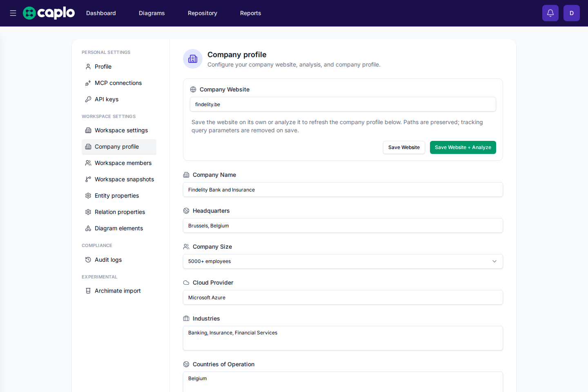
Task: Open the Diagrams menu item
Action: (x=152, y=13)
